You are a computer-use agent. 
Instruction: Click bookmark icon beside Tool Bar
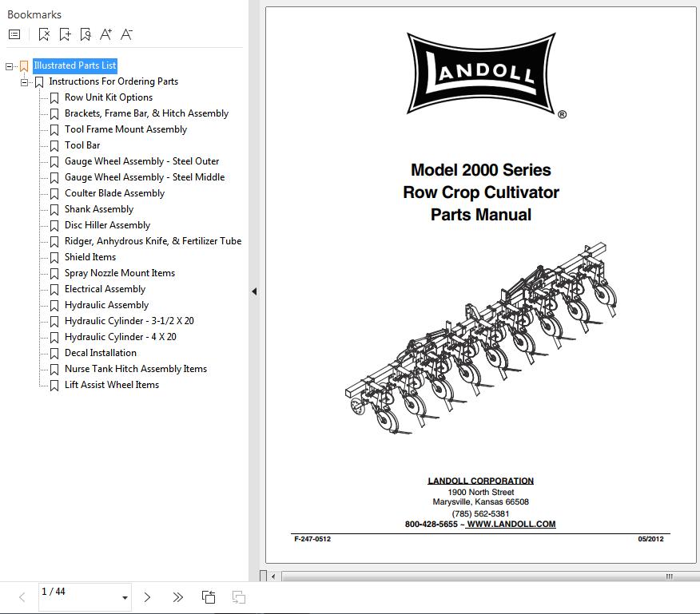(54, 146)
